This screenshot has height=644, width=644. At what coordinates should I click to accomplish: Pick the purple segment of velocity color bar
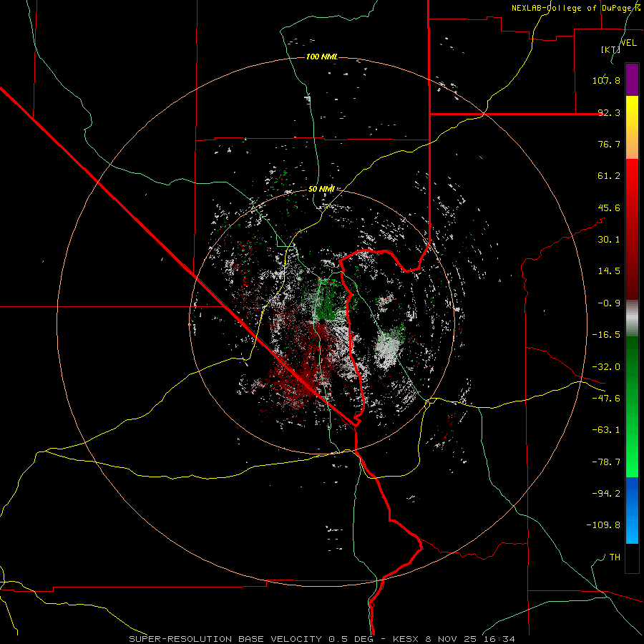click(632, 80)
